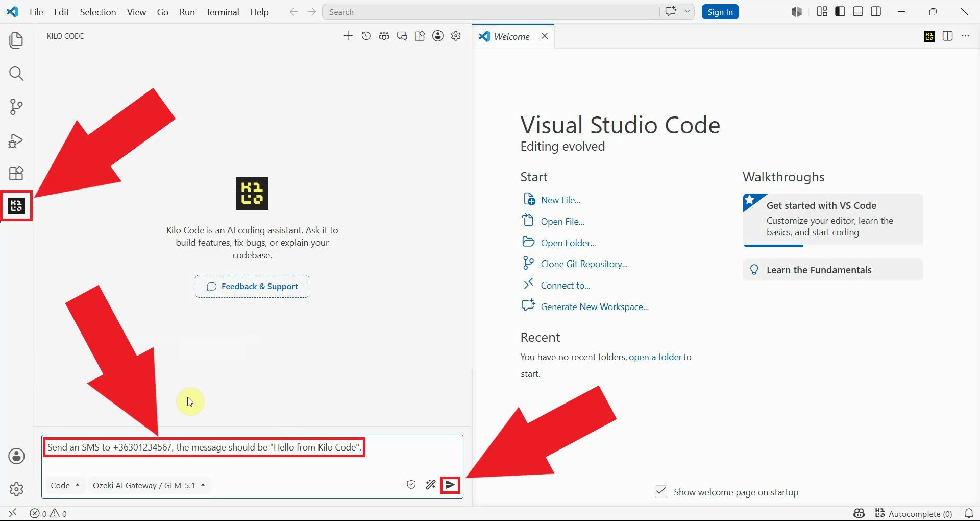Image resolution: width=980 pixels, height=521 pixels.
Task: Open the Search view in the activity bar
Action: [x=16, y=74]
